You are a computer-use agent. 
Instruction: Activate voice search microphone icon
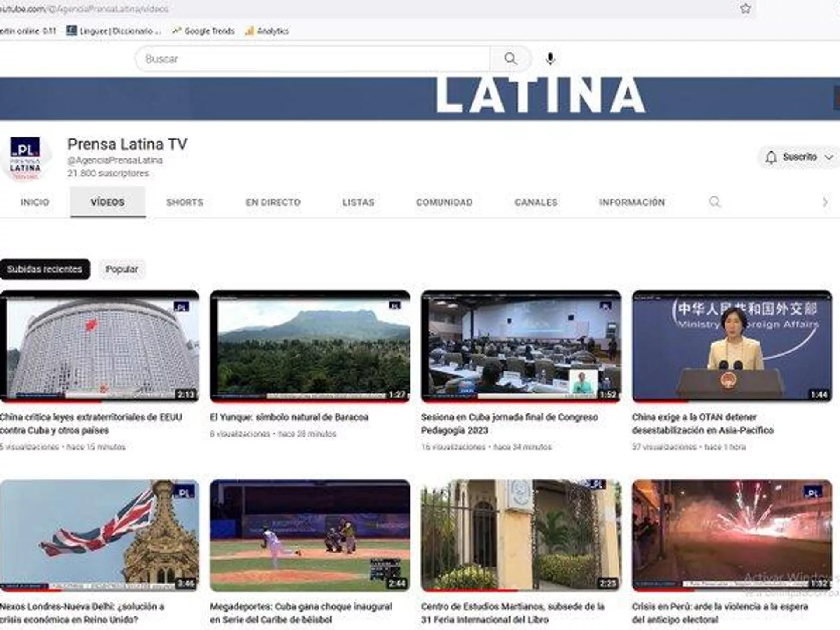tap(550, 59)
